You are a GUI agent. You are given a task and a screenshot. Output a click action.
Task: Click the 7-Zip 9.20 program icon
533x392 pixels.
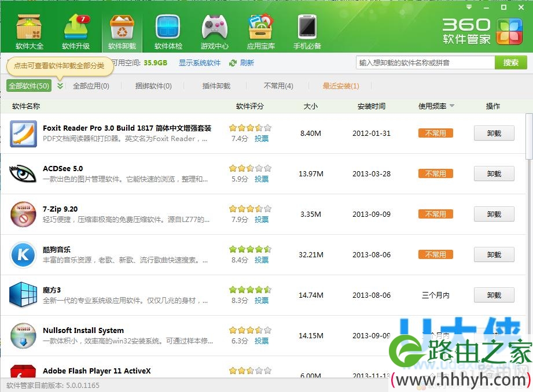click(23, 215)
